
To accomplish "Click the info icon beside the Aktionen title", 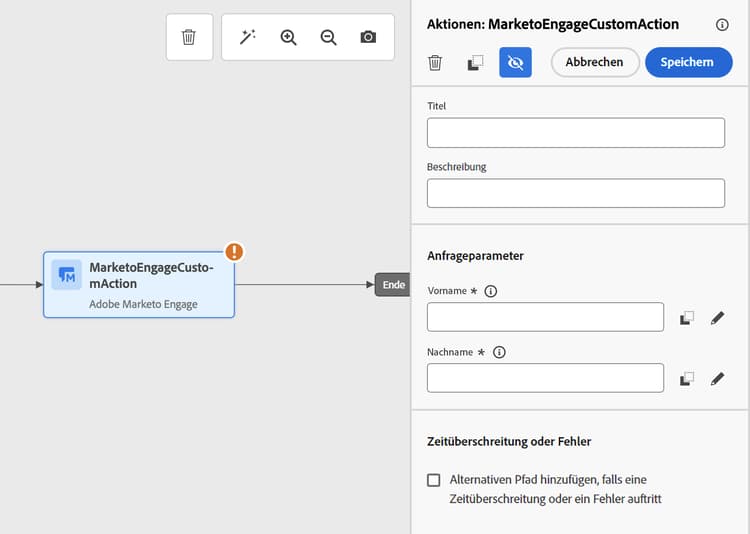I will [x=722, y=25].
